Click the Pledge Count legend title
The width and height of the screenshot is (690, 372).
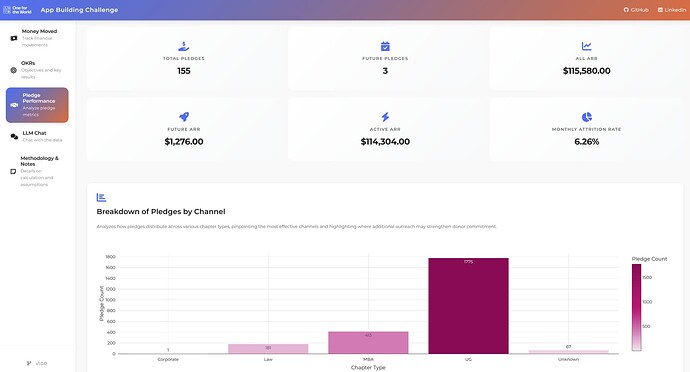coord(650,259)
